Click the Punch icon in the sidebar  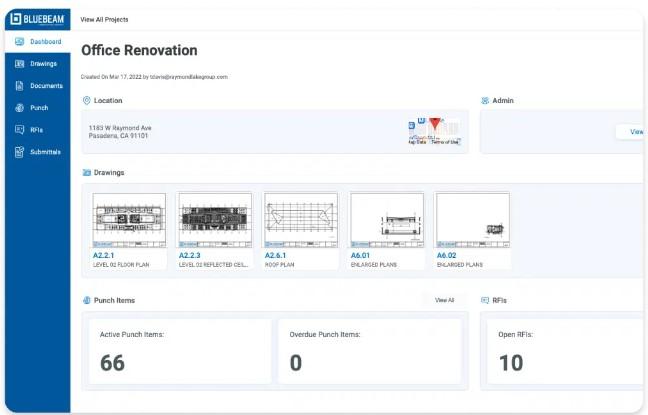(x=19, y=108)
